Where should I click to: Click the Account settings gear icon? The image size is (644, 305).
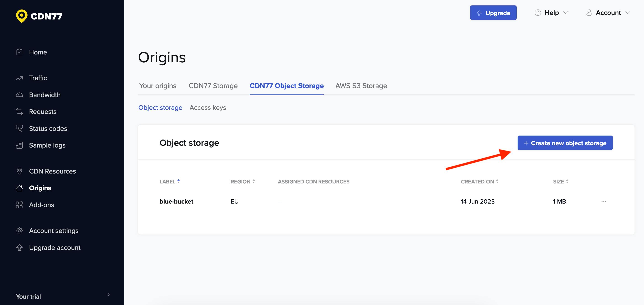[19, 231]
